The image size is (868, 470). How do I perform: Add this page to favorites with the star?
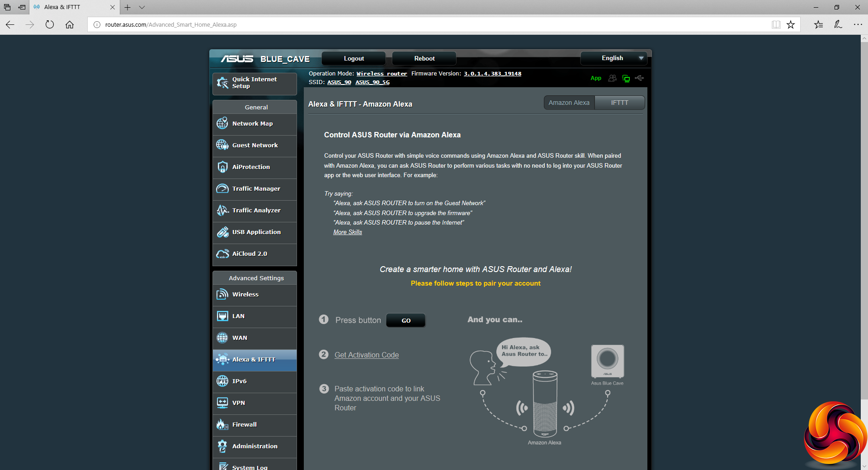(791, 24)
